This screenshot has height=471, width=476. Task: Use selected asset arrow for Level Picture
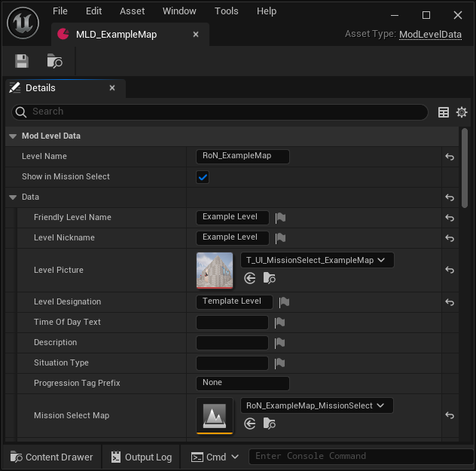point(250,278)
